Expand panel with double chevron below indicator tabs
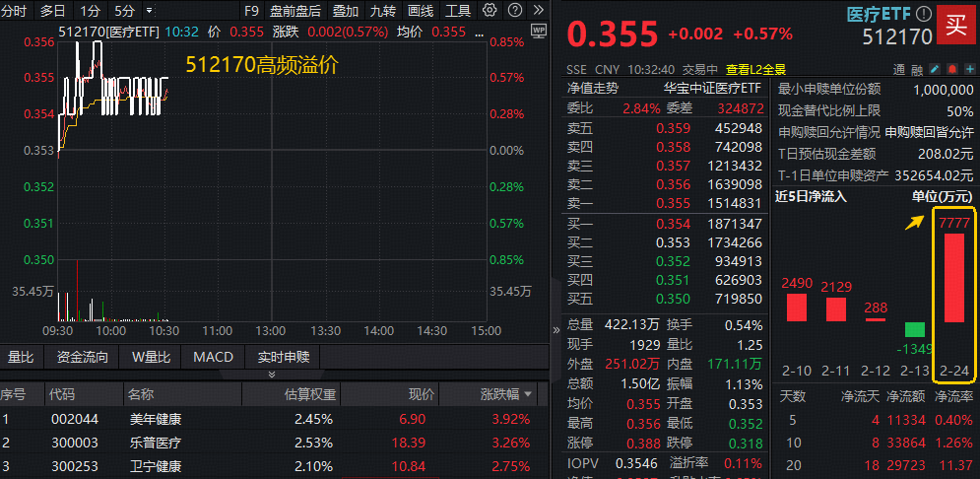 [272, 375]
